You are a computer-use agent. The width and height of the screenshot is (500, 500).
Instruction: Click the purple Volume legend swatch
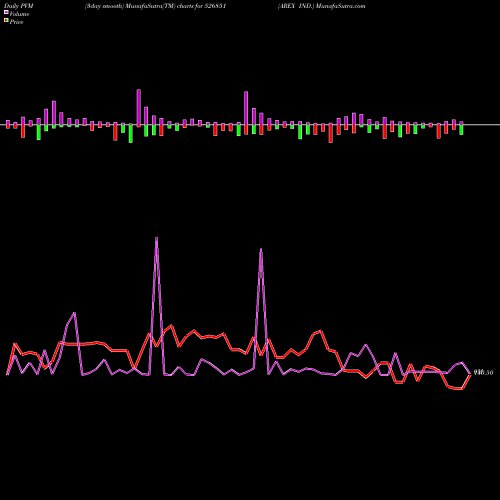pos(6,13)
